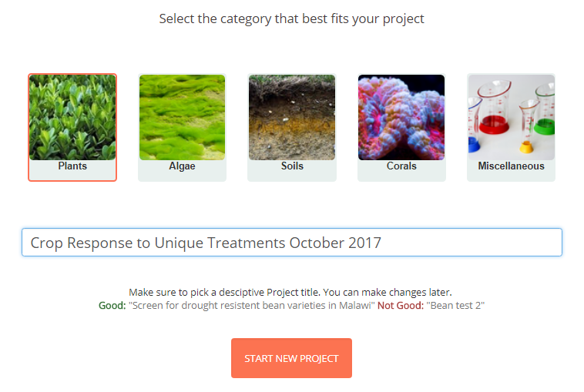
Task: Choose the Miscellaneous beakers image
Action: coord(512,117)
